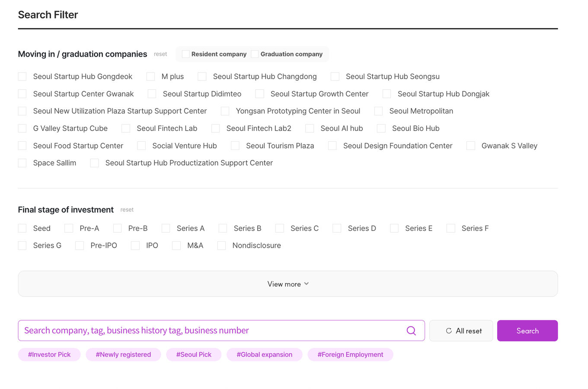Tick Seoul New Utilization Plaza Startup Support Center
The width and height of the screenshot is (588, 389).
(x=22, y=111)
